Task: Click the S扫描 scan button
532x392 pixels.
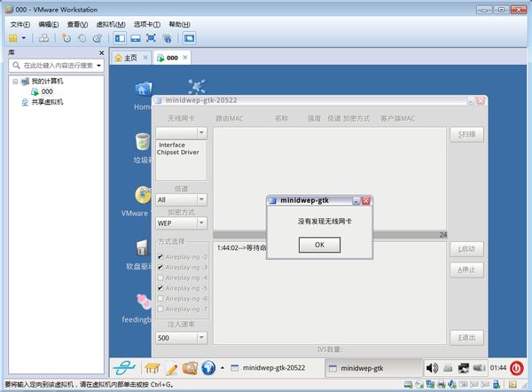Action: [x=467, y=135]
